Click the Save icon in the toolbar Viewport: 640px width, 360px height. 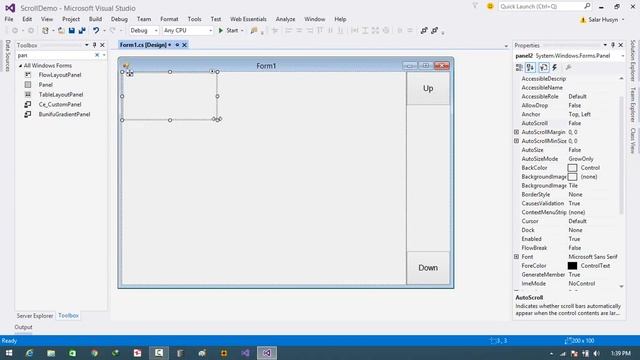point(71,31)
